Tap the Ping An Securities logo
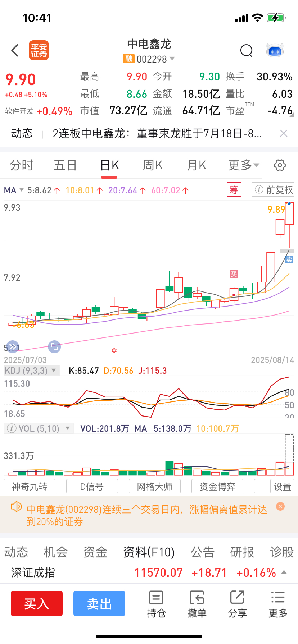Image resolution: width=298 pixels, height=644 pixels. pyautogui.click(x=39, y=50)
